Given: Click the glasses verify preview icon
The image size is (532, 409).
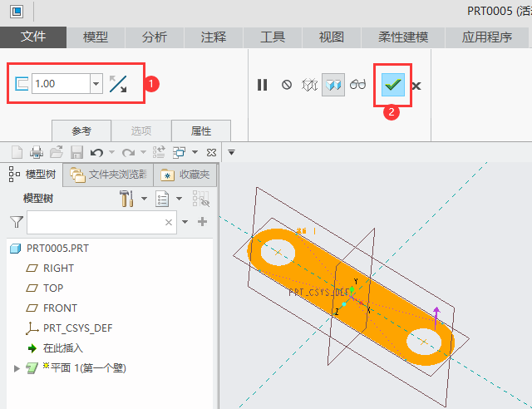Looking at the screenshot, I should tap(358, 85).
